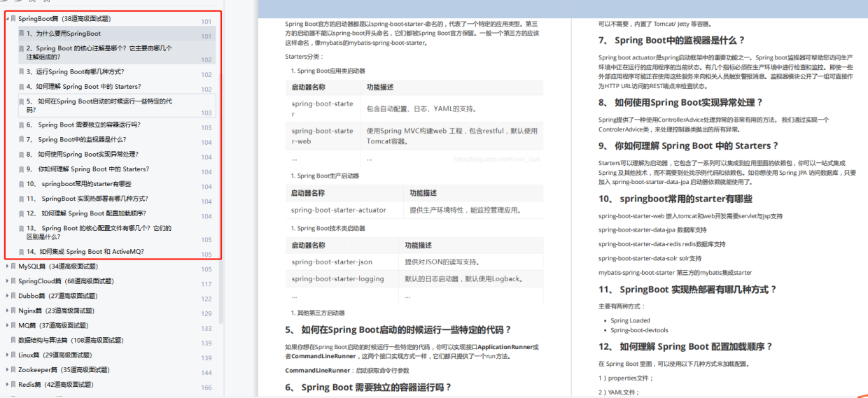Click bookmark icon of MySQL篇 chapter
868x398 pixels.
13,266
